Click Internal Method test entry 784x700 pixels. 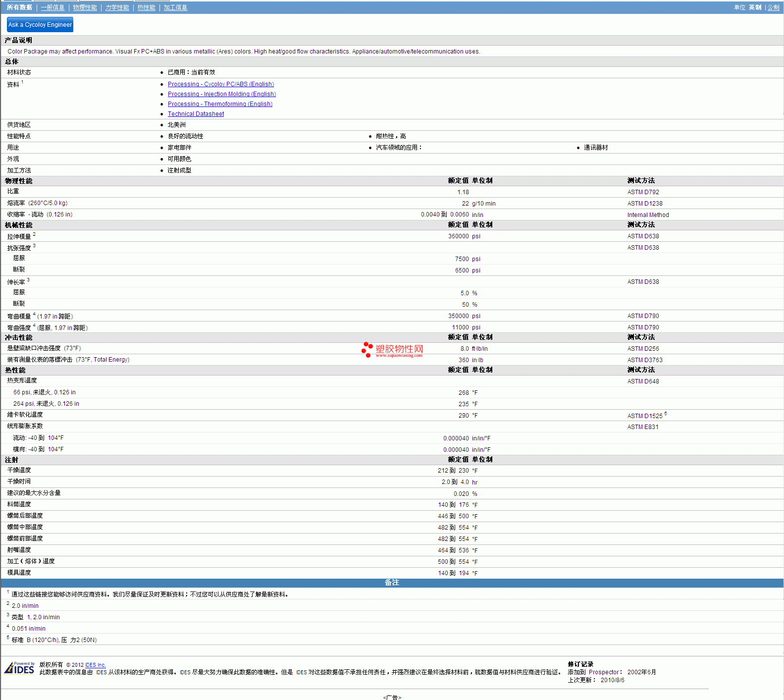click(648, 215)
